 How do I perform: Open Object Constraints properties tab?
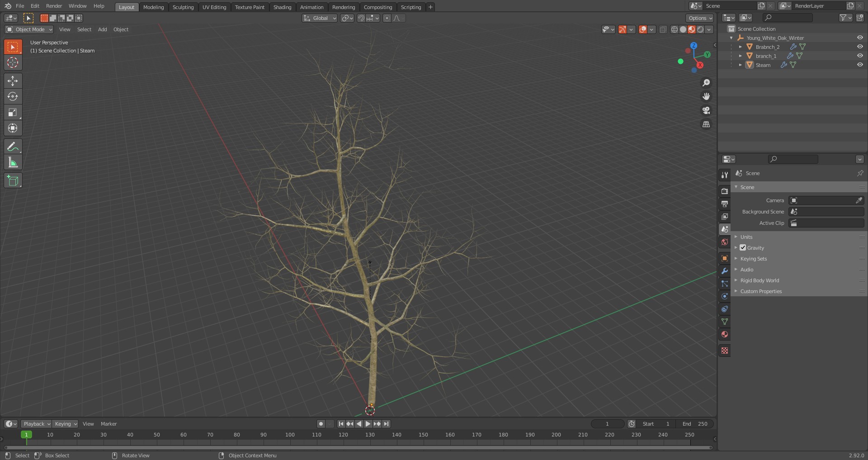tap(725, 309)
